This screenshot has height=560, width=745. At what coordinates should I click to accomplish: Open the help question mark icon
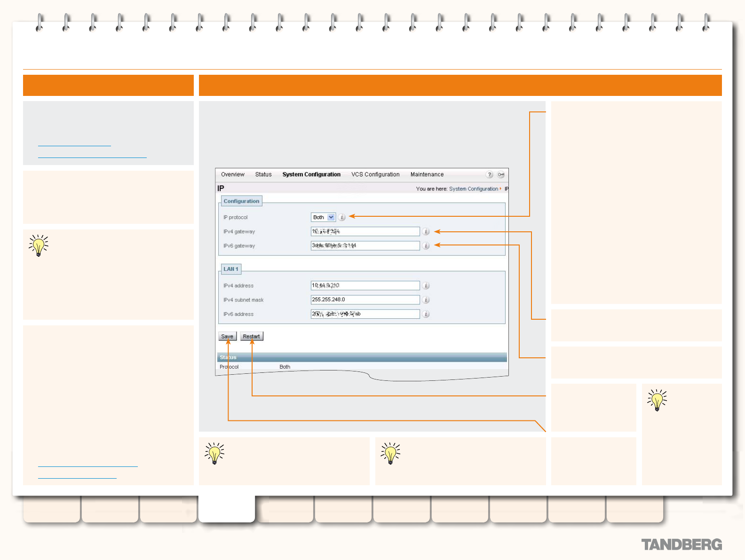(x=490, y=174)
